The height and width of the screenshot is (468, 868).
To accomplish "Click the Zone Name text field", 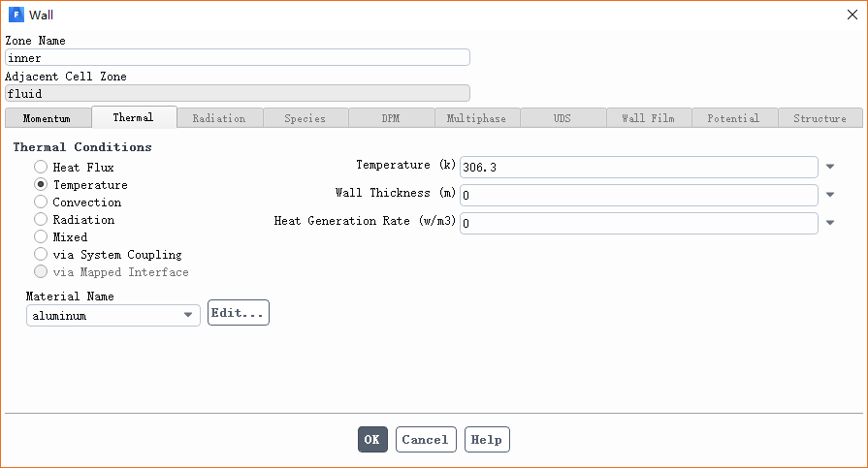I will click(237, 58).
